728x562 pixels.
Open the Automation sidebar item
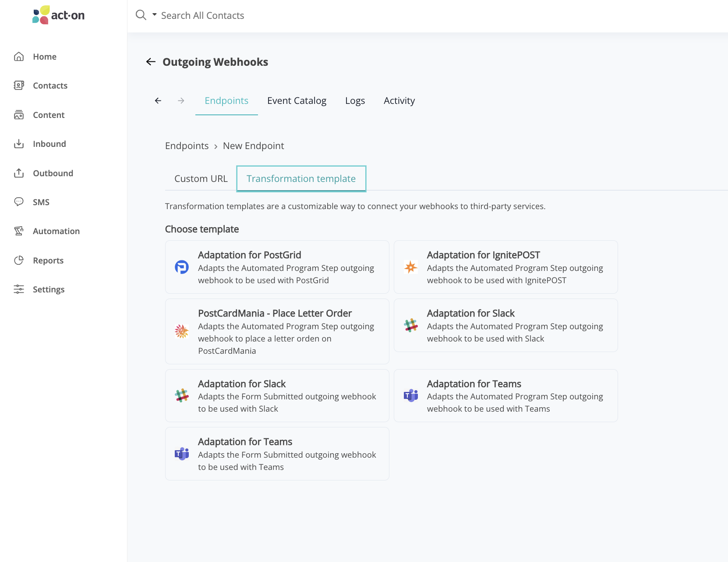56,231
